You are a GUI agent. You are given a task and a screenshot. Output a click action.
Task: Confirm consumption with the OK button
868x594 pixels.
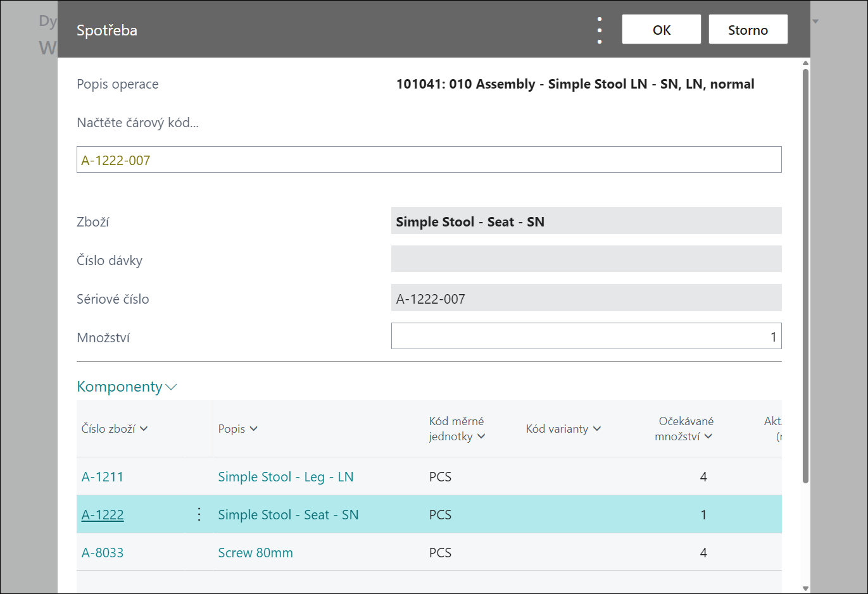[x=662, y=30]
